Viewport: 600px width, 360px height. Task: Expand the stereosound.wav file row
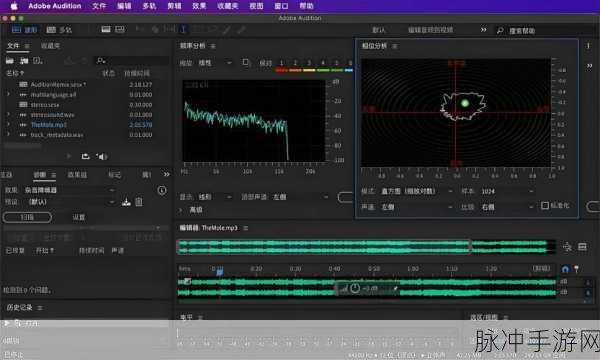(x=8, y=114)
